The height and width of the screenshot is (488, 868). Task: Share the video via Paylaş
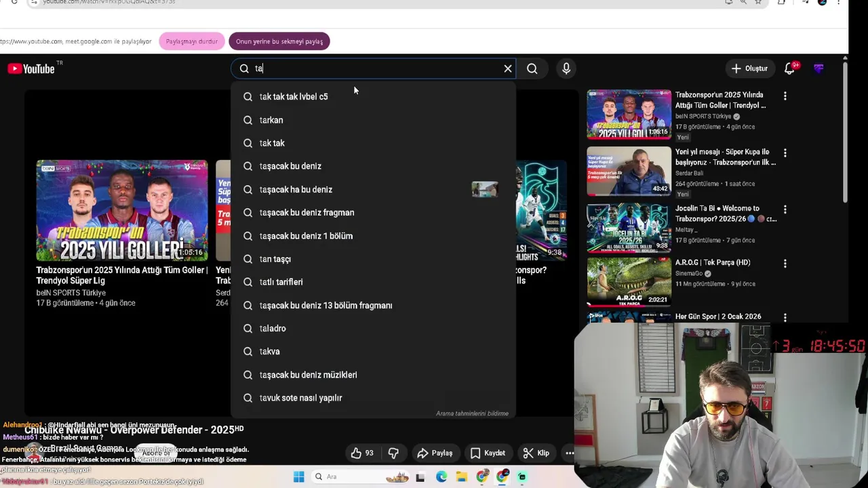pos(435,453)
